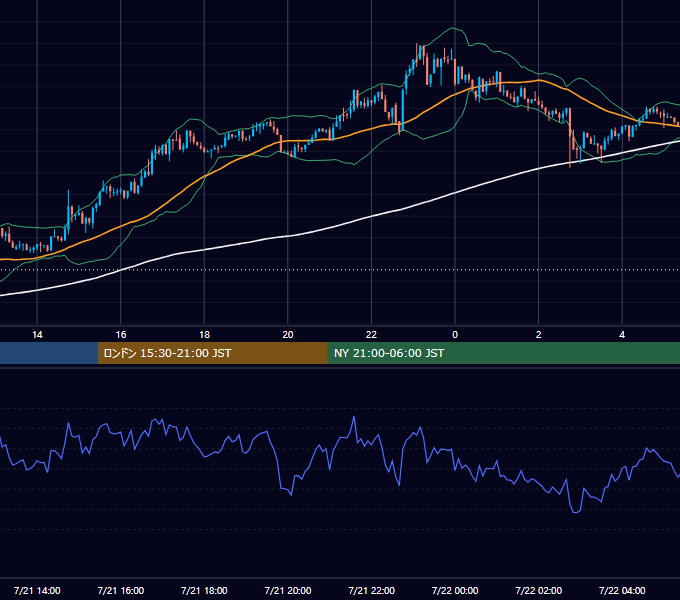
Task: Click the hour label 16 on the price chart axis
Action: [x=121, y=335]
